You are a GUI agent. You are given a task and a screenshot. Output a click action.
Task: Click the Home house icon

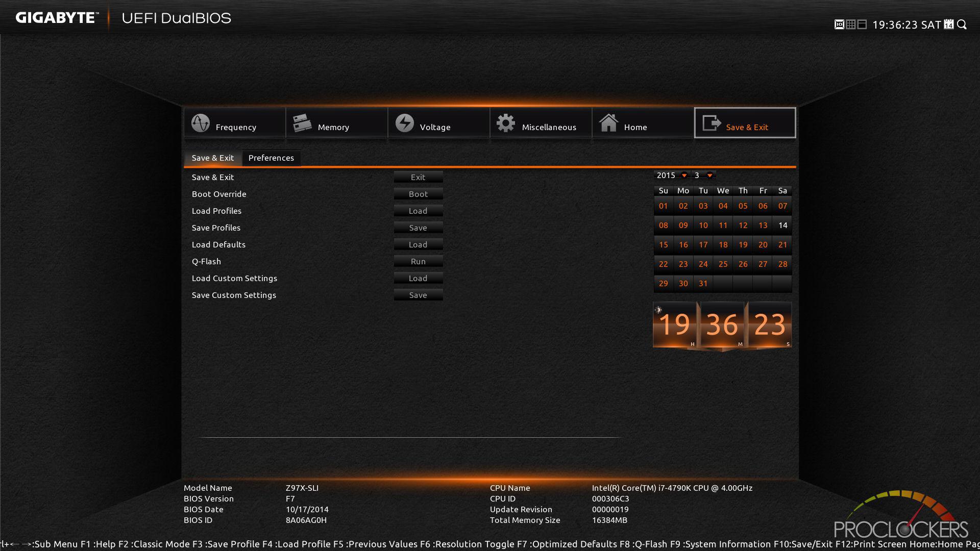[x=608, y=123]
